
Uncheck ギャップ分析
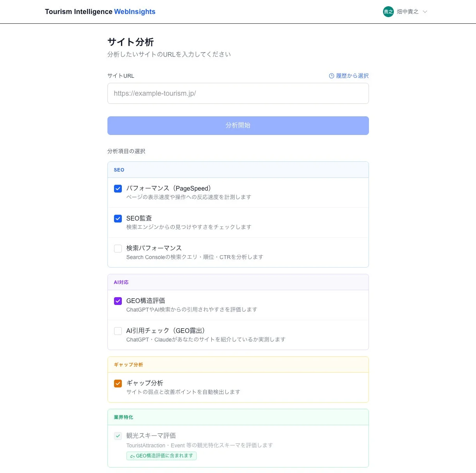click(x=118, y=384)
